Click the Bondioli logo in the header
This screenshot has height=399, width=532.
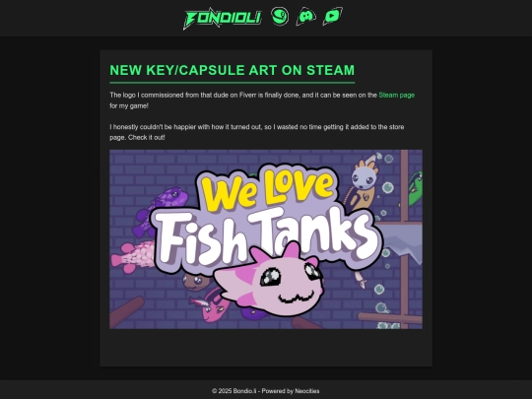(223, 19)
